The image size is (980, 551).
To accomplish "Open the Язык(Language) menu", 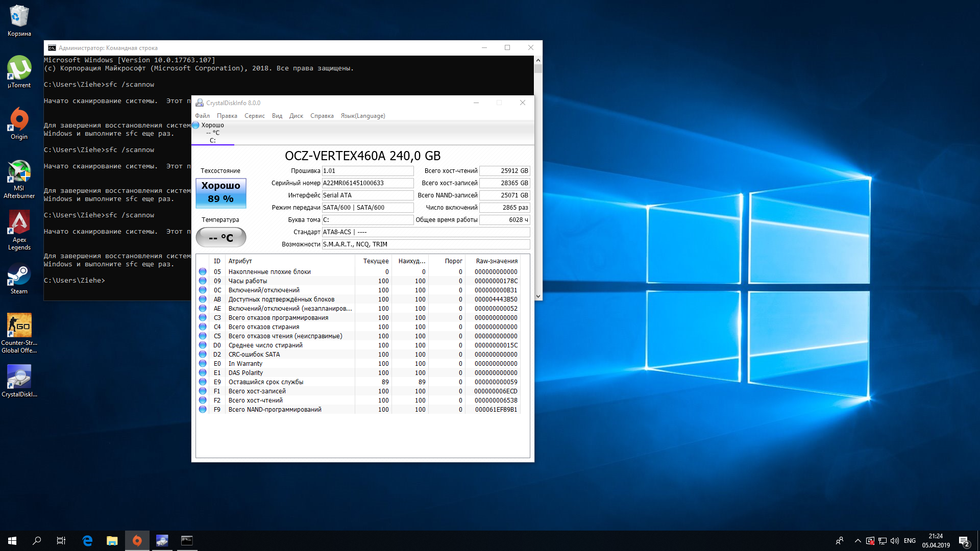I will (362, 116).
